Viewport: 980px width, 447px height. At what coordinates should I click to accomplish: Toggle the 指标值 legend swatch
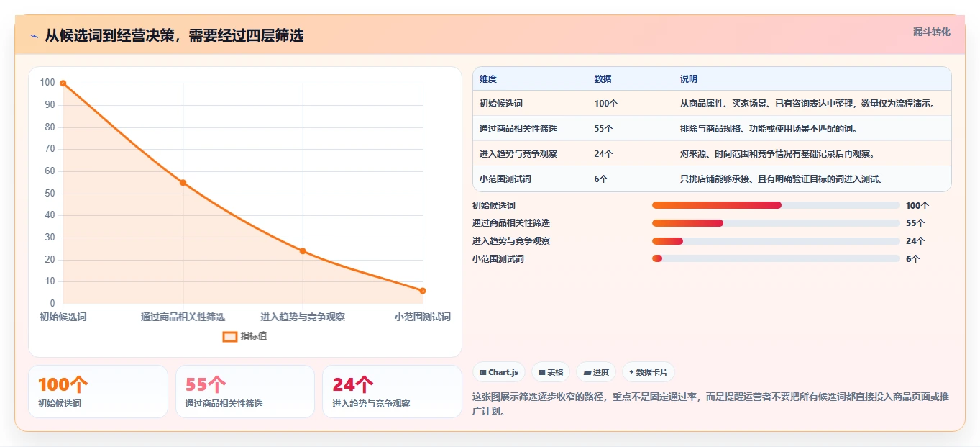point(230,336)
